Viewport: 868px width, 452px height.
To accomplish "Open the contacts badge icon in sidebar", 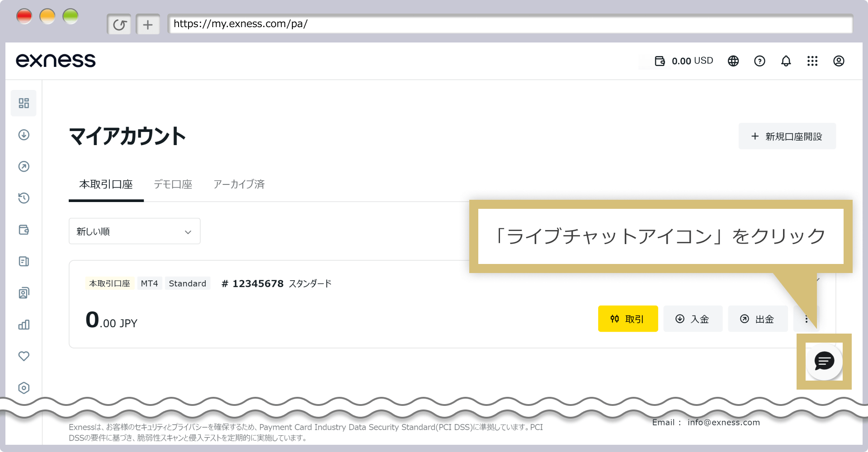I will (x=24, y=293).
